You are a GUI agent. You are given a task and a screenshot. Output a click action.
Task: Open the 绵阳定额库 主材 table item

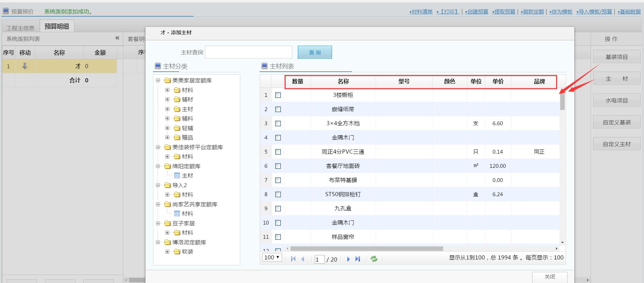point(187,175)
